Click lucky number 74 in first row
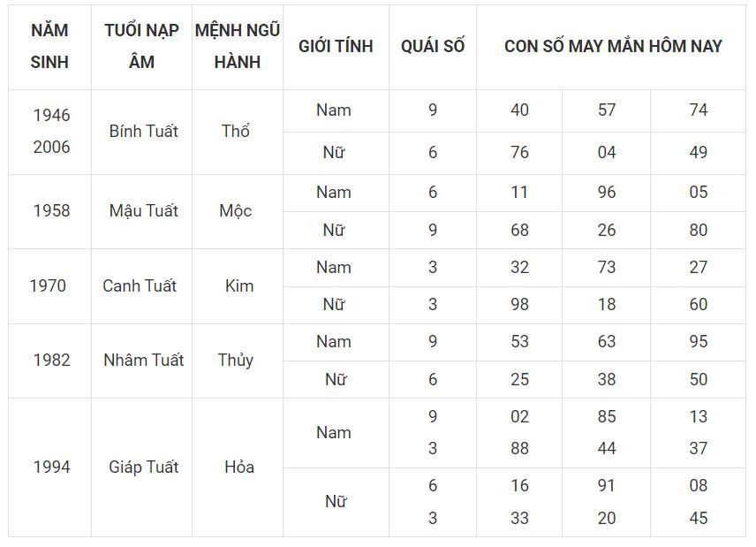This screenshot has width=756, height=547. (698, 110)
